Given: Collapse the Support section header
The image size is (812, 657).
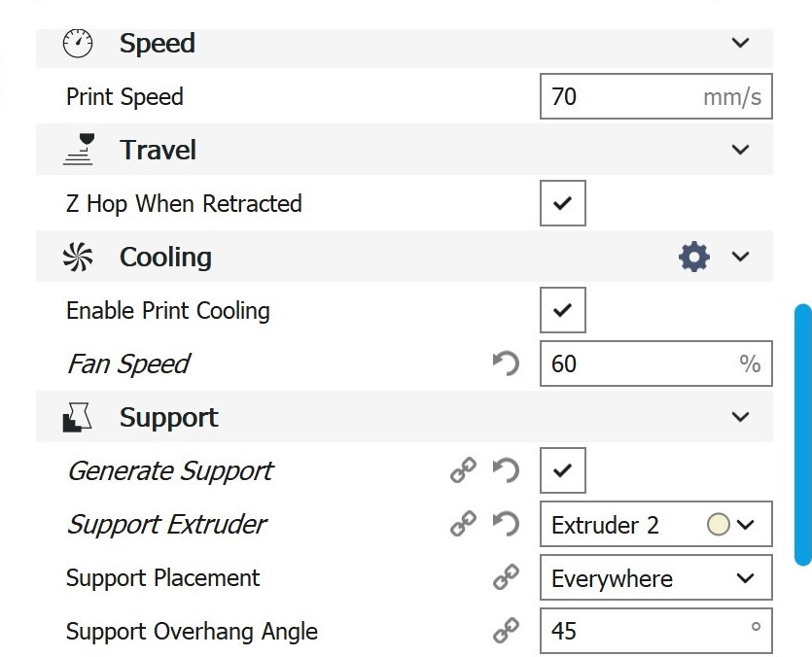Looking at the screenshot, I should [741, 417].
